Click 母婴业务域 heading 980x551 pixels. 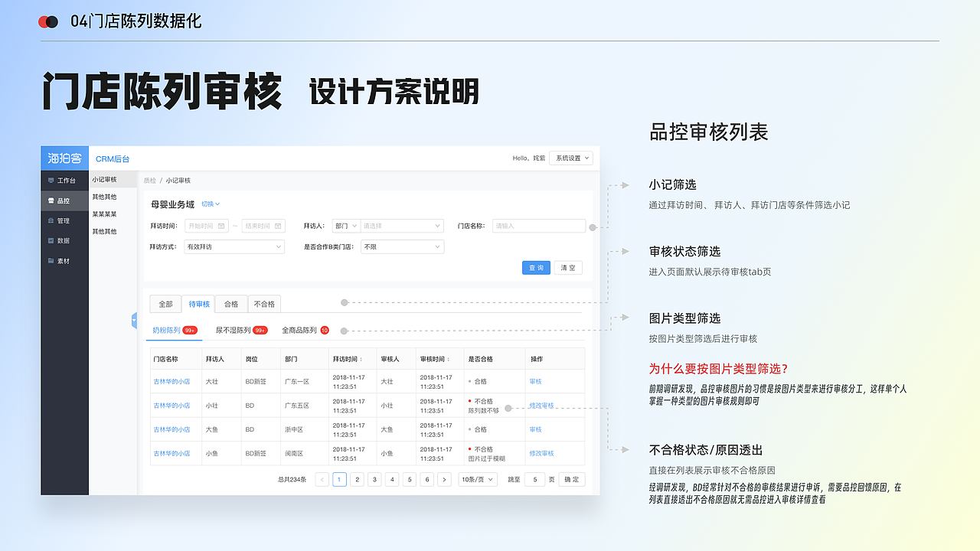pyautogui.click(x=172, y=204)
